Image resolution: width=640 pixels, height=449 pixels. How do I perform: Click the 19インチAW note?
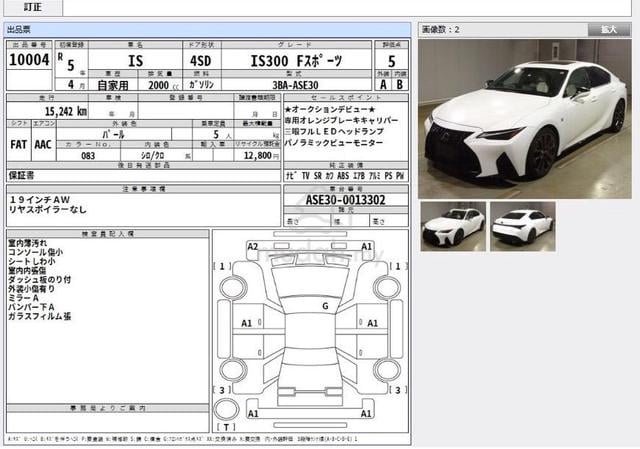pyautogui.click(x=39, y=200)
